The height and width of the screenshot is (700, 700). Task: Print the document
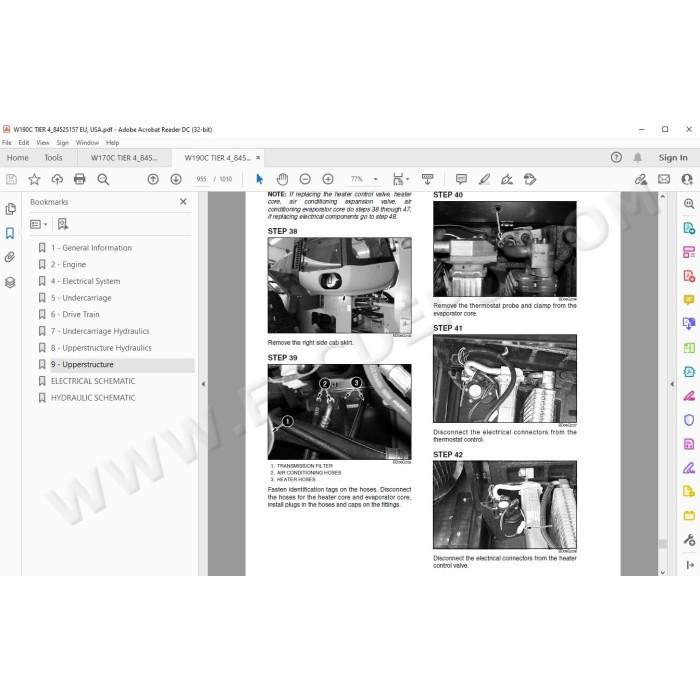click(x=79, y=179)
